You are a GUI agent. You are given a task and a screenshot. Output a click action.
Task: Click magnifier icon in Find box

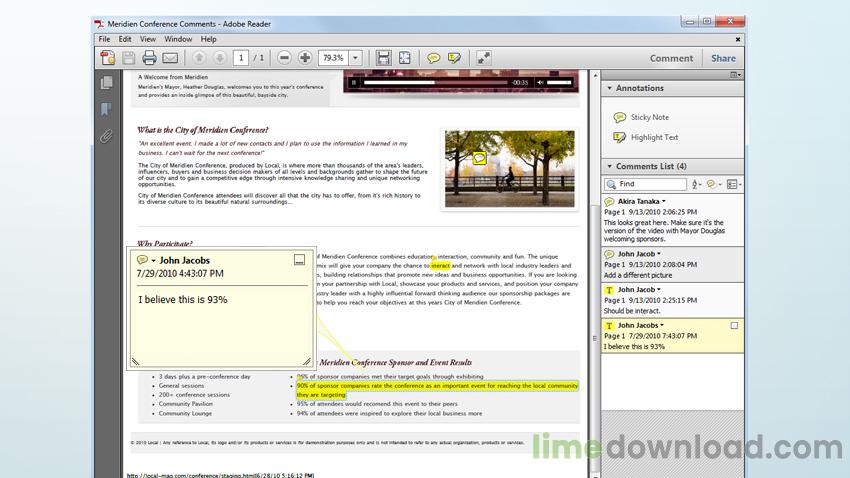611,184
